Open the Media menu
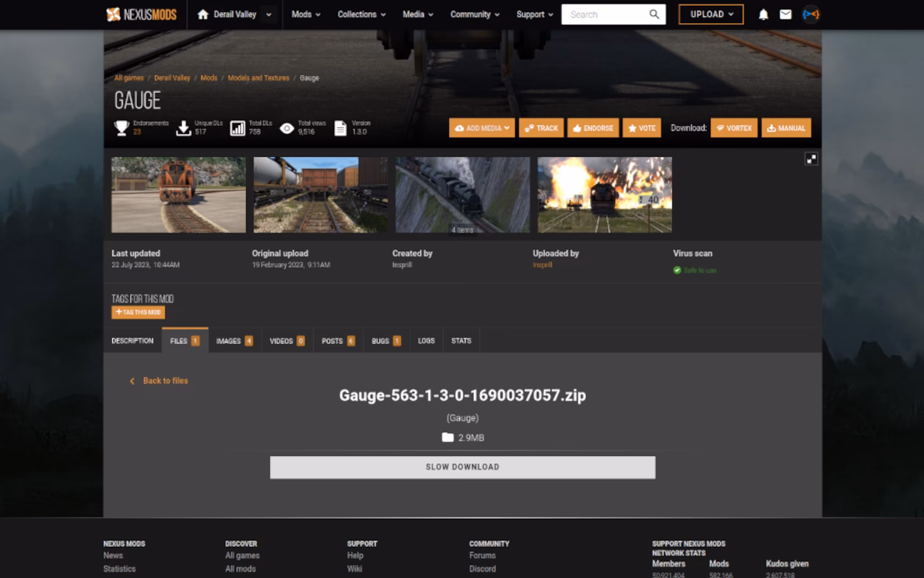Screen dimensions: 924x578 pos(418,14)
